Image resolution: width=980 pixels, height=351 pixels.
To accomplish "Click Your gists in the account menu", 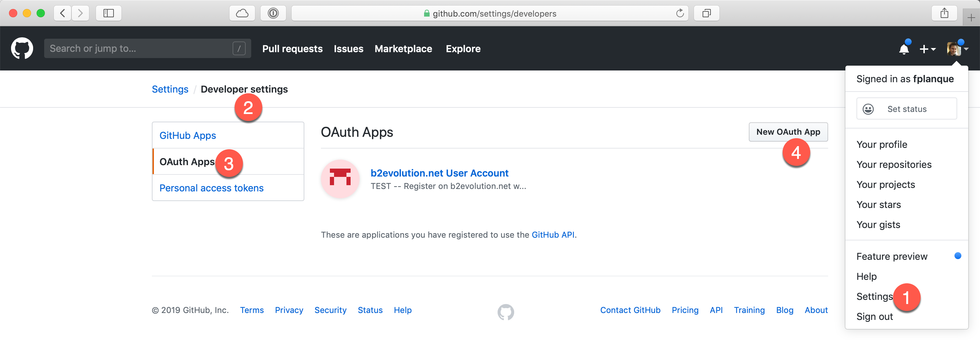I will point(878,225).
